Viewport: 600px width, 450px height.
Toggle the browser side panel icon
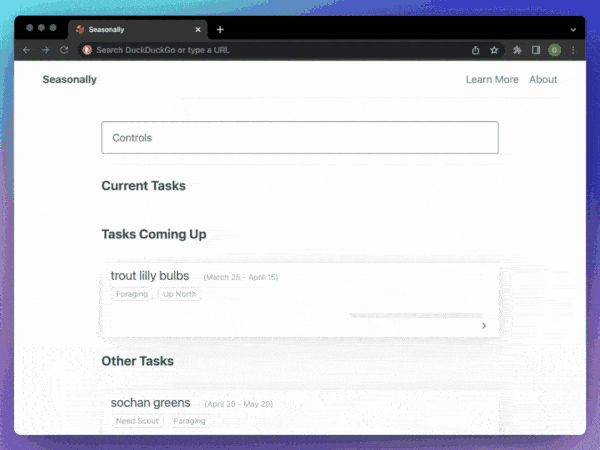point(536,50)
